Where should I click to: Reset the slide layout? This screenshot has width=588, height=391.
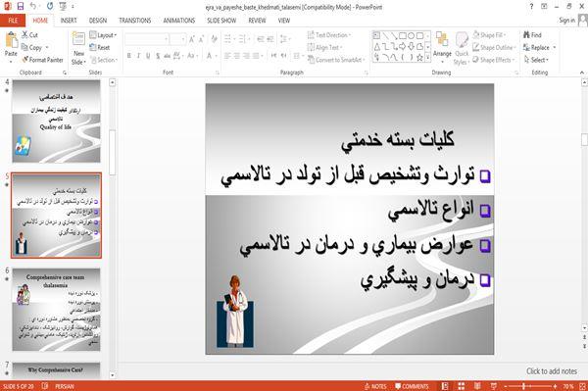tap(100, 48)
